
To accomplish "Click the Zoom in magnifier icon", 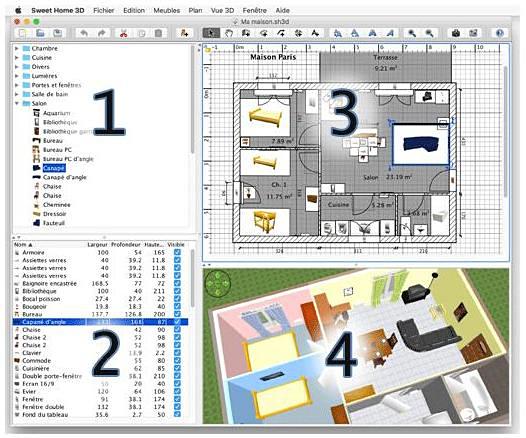I will [x=412, y=33].
